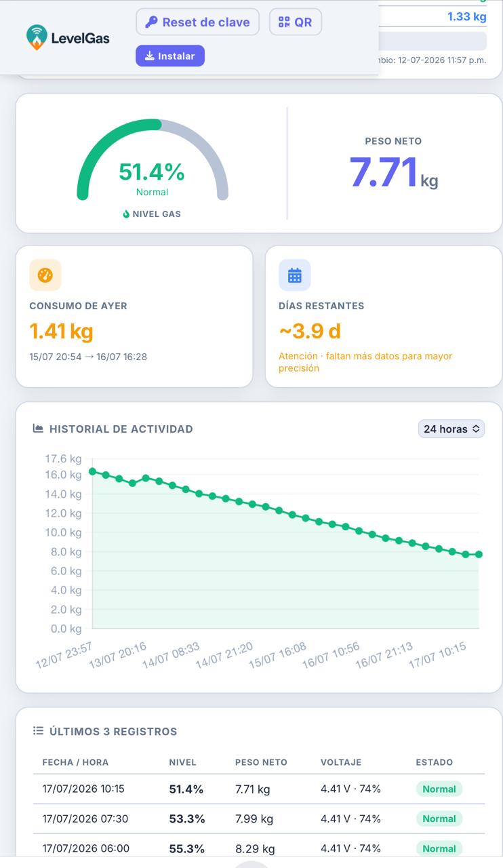
Task: Click the date range 15/07 20:54 → 16/07 16:28
Action: click(x=88, y=357)
